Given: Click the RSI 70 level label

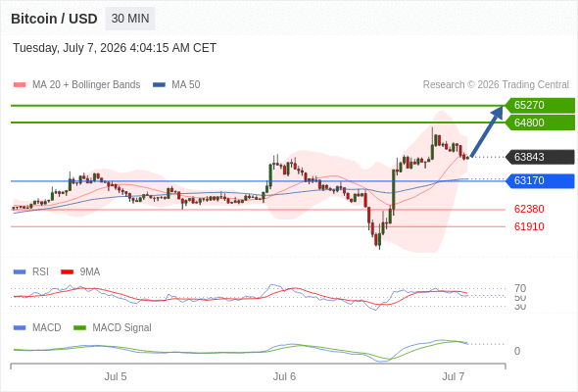Looking at the screenshot, I should click(x=520, y=288).
